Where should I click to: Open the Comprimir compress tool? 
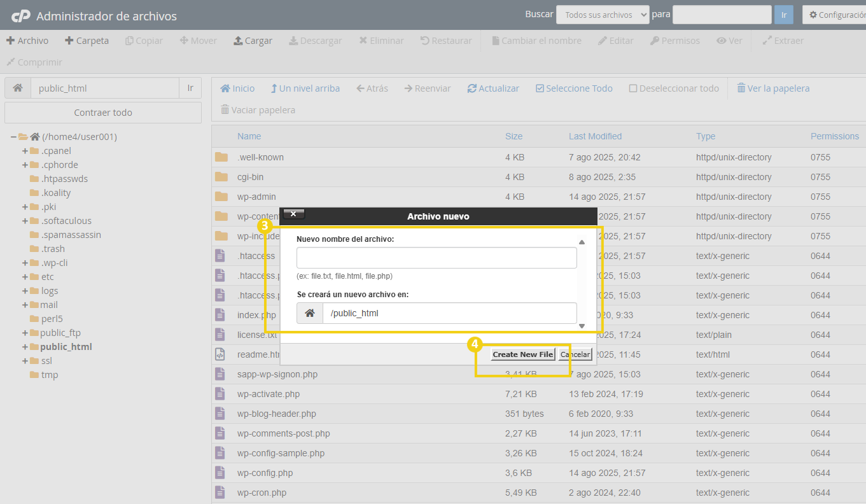point(34,62)
